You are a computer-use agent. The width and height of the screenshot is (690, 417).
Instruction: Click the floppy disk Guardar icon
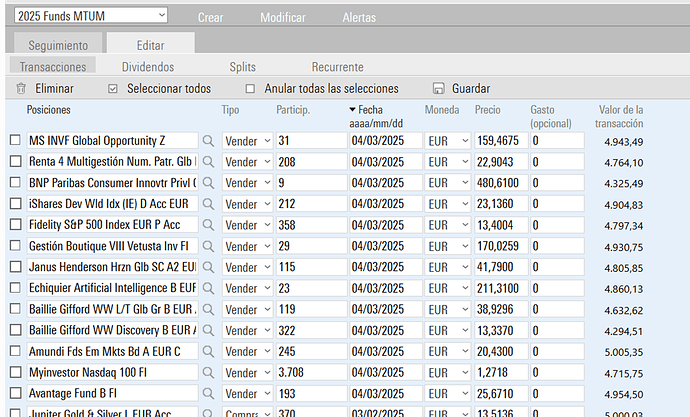coord(438,88)
